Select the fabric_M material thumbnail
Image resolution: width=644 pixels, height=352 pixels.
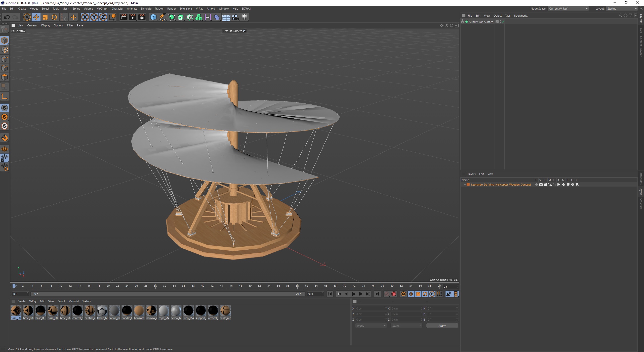coord(102,311)
